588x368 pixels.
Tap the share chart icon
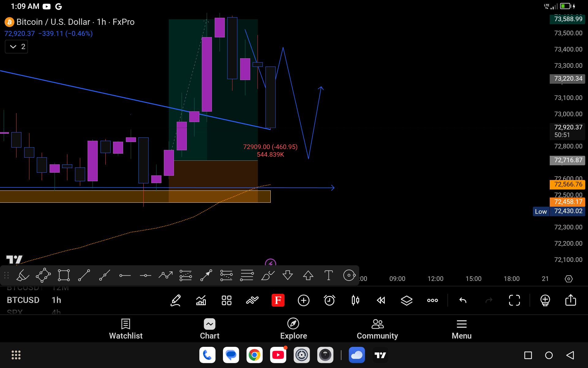coord(571,300)
